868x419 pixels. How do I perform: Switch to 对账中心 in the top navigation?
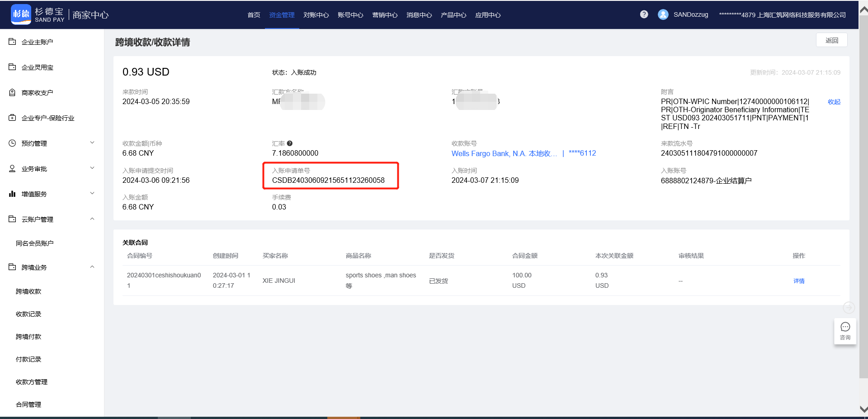coord(316,14)
